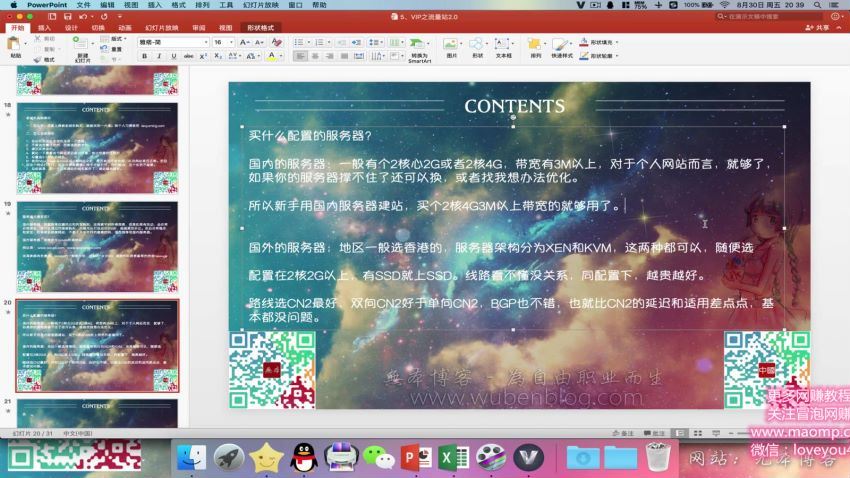Collapse the ribbon with the chevron
Image resolution: width=850 pixels, height=478 pixels.
[x=839, y=28]
